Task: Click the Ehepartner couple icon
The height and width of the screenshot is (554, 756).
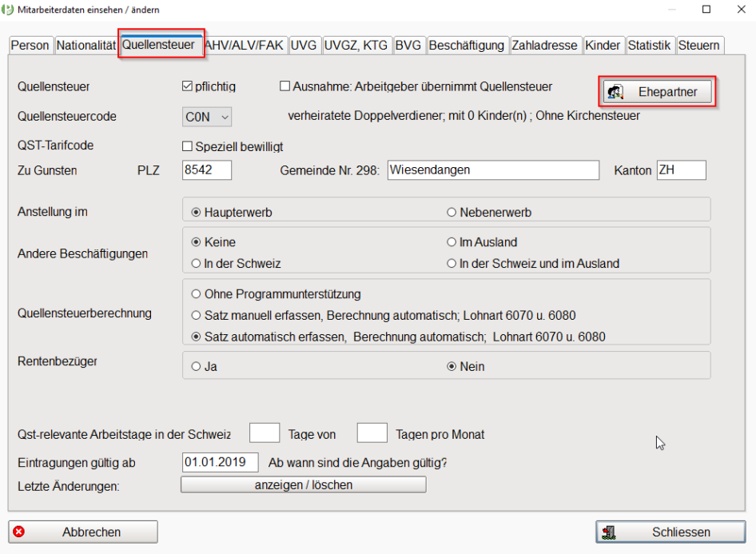Action: (615, 92)
